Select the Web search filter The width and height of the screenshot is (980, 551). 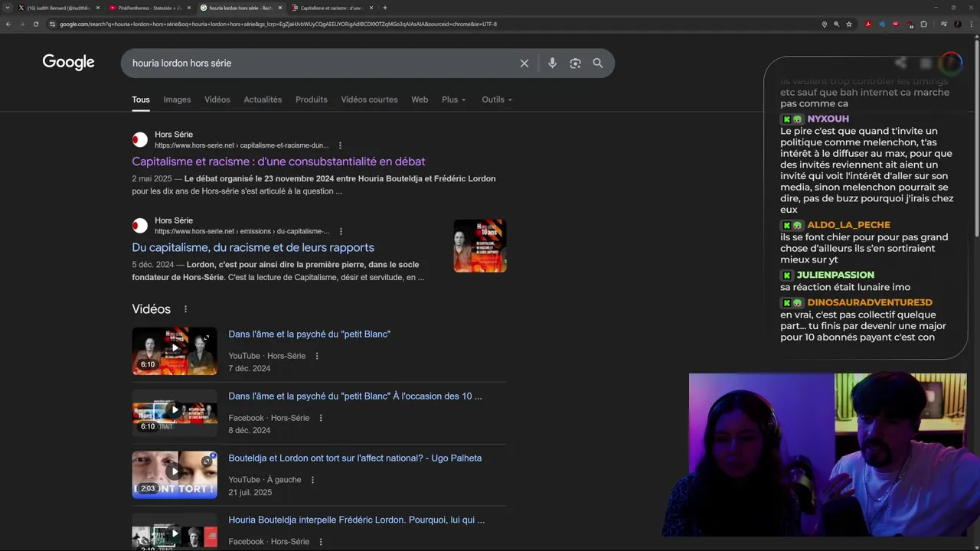[x=420, y=99]
